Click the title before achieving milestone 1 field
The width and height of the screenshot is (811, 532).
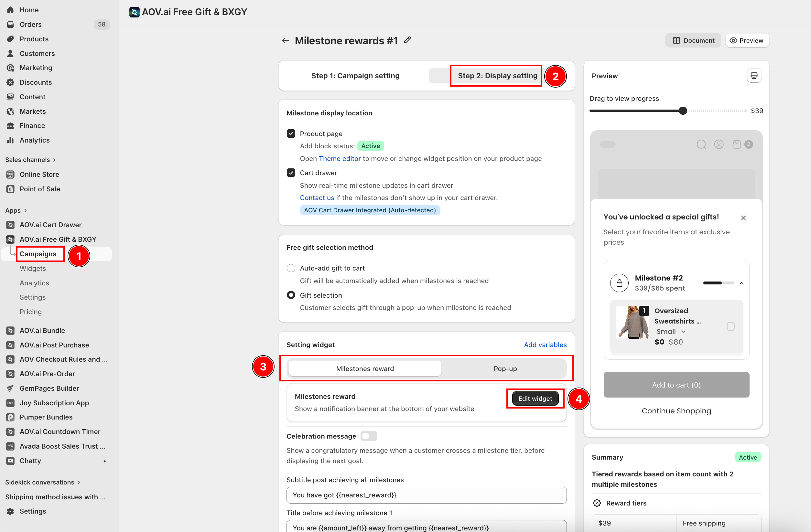coord(426,526)
